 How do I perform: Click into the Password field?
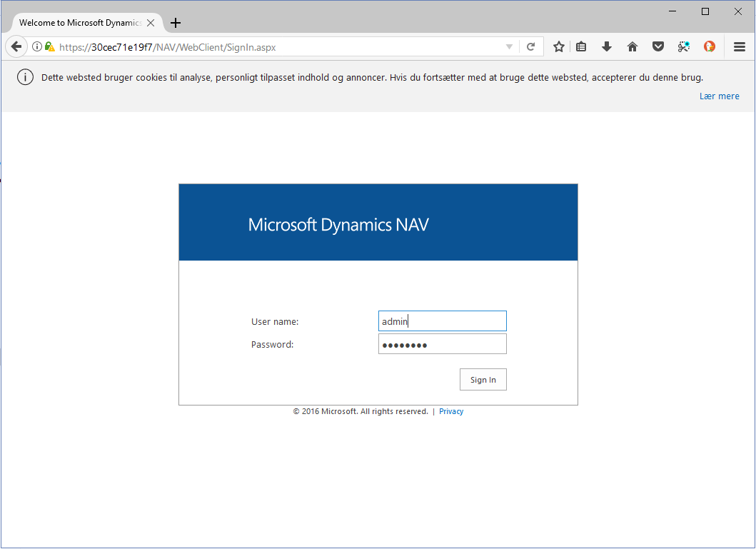[x=442, y=345]
